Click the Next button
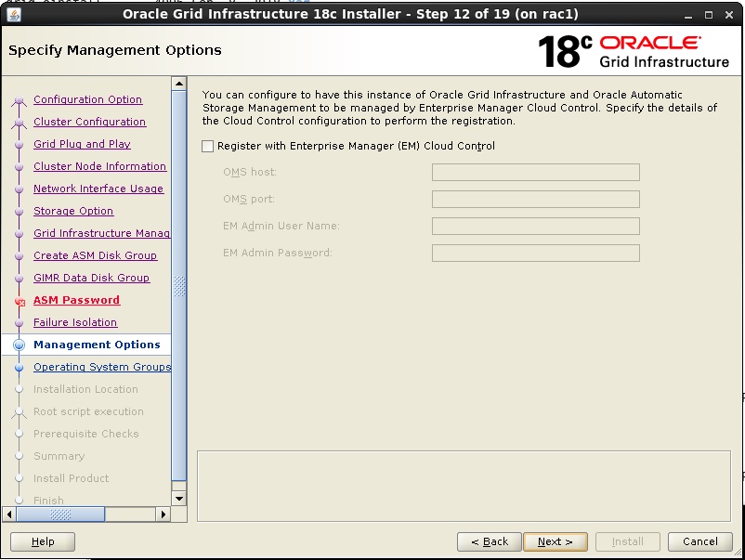Screen dimensions: 745x560 point(555,541)
